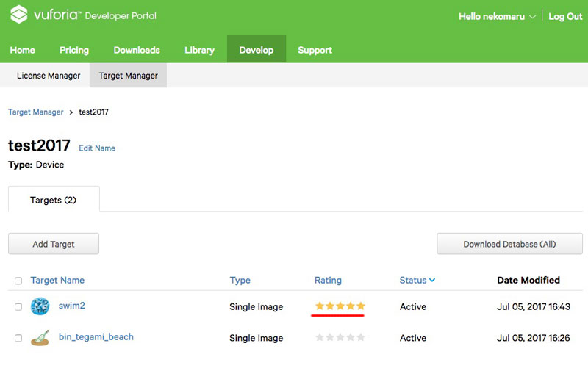The height and width of the screenshot is (371, 588).
Task: Click the Add Target button
Action: click(54, 244)
